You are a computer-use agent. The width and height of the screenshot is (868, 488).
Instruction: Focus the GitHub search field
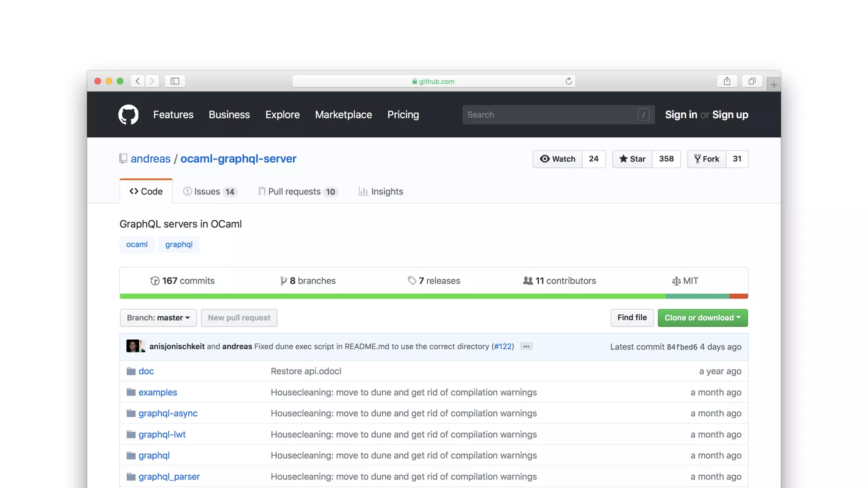click(x=551, y=115)
